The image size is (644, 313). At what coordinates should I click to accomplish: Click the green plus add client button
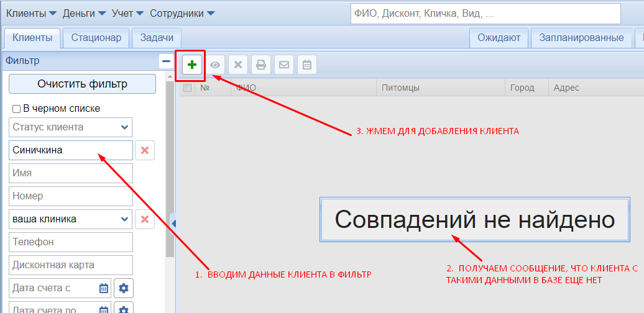[x=192, y=65]
